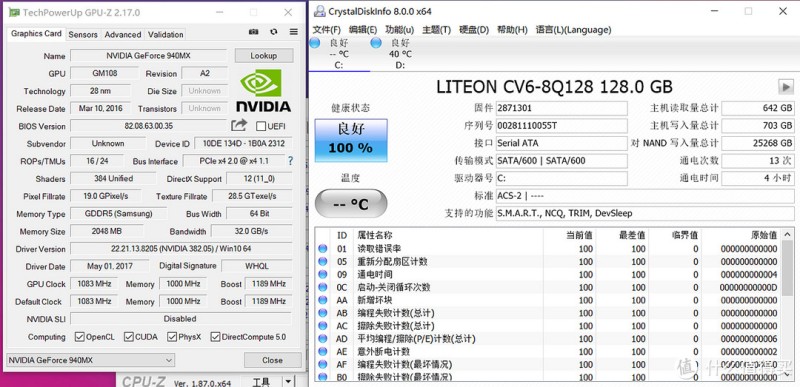Select the D: drive 40 °C indicator
Image resolution: width=800 pixels, height=387 pixels.
click(x=392, y=53)
